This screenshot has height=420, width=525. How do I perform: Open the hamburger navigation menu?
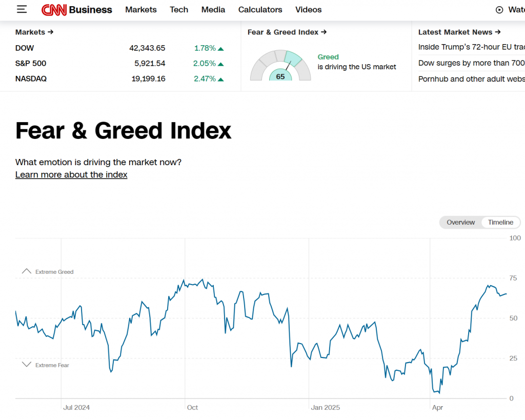point(22,9)
